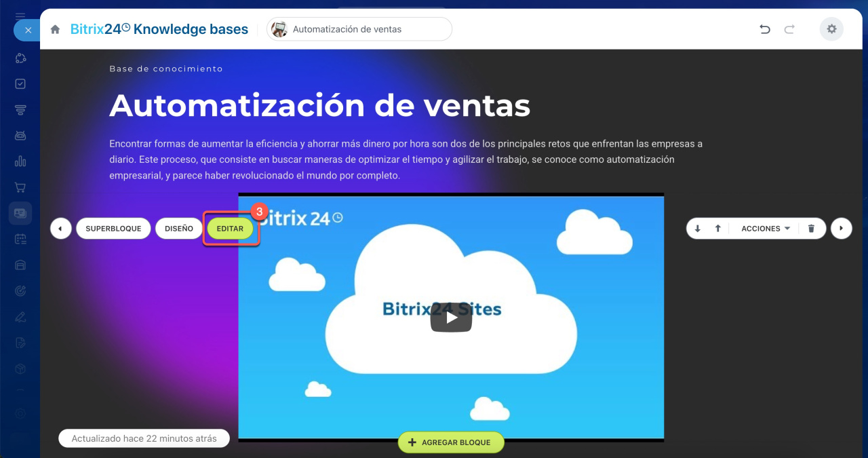Open shopping cart icon in sidebar
The width and height of the screenshot is (868, 458).
coord(20,187)
